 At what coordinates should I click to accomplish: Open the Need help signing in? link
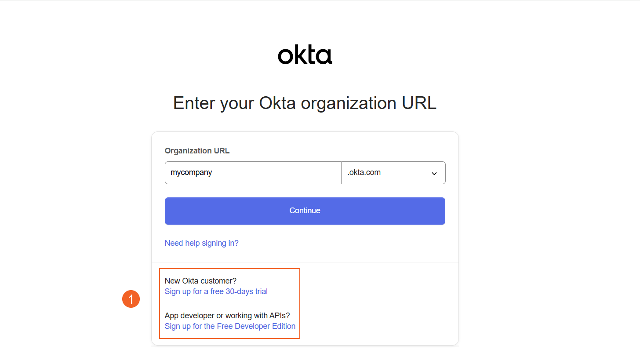[201, 243]
